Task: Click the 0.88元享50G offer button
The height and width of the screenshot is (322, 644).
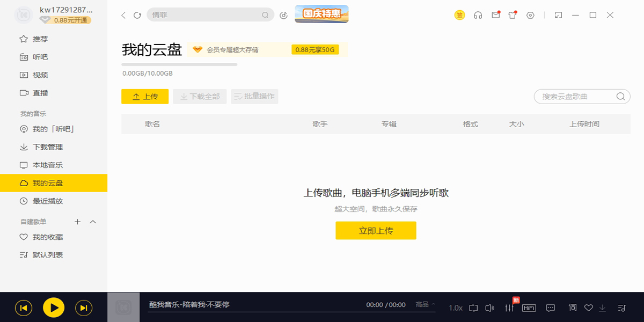Action: (x=315, y=50)
